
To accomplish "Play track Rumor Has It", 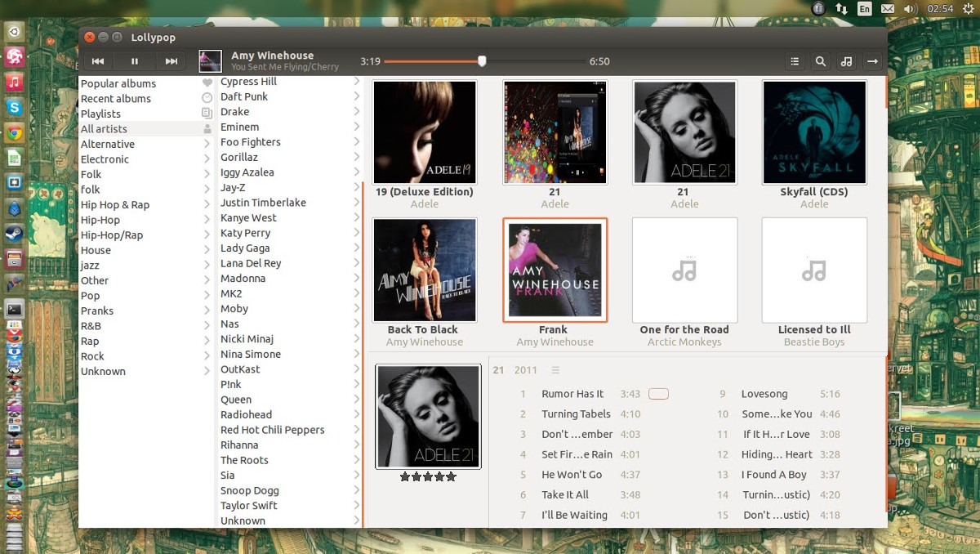I will (572, 394).
